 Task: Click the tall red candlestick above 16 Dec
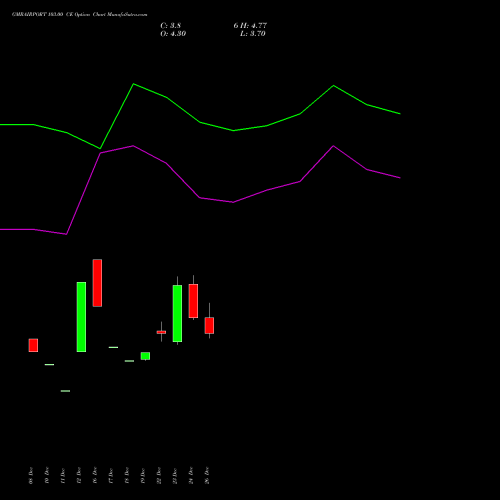97,283
